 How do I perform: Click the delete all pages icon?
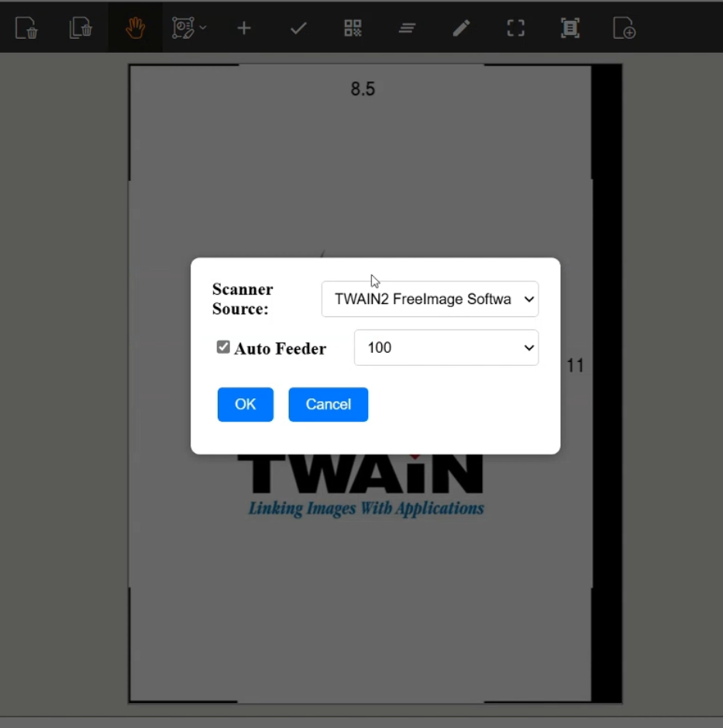pyautogui.click(x=81, y=28)
